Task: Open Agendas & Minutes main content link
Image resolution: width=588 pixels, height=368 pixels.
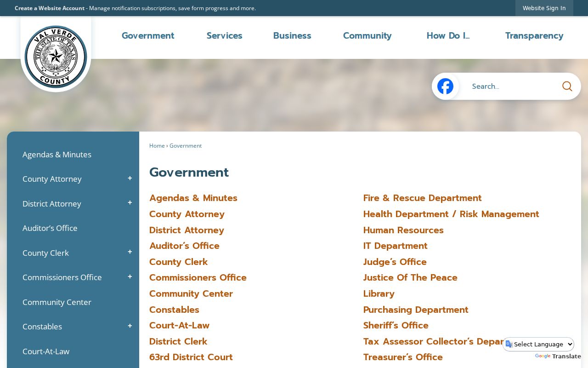Action: (193, 198)
